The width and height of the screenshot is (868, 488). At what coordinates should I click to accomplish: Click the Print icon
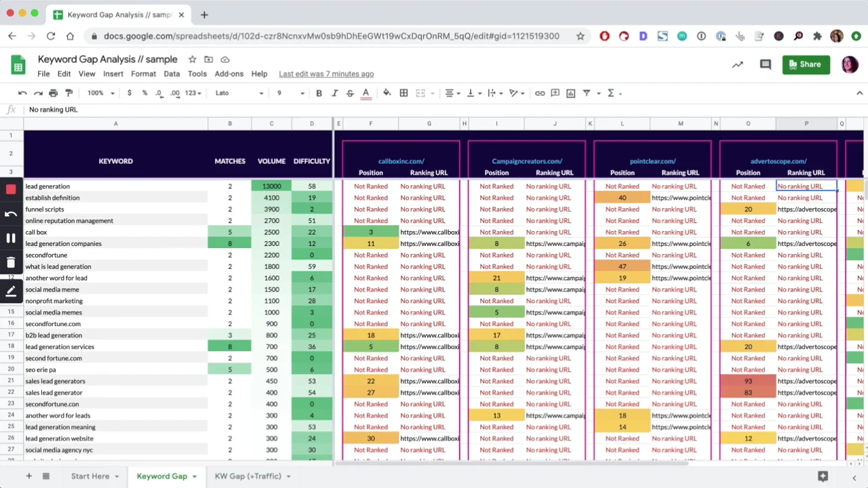point(53,93)
